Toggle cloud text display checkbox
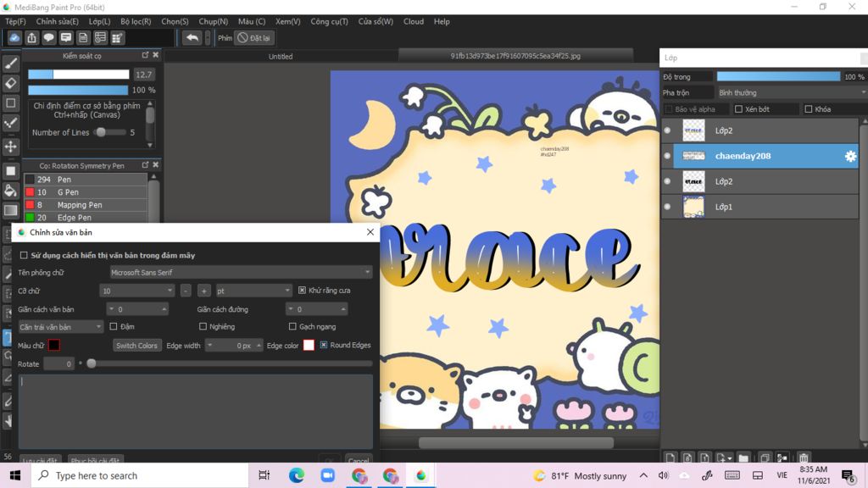Screen dimensions: 868x488 pos(24,255)
